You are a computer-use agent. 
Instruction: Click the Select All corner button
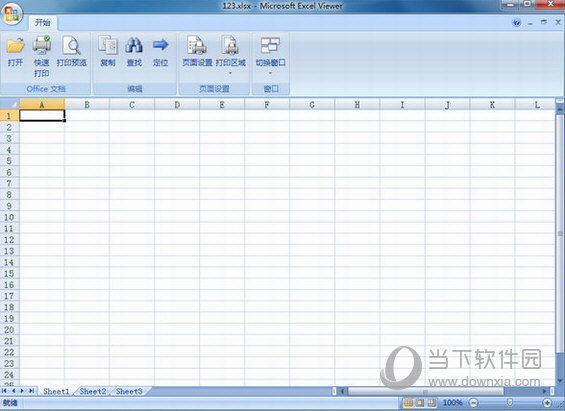[x=10, y=104]
